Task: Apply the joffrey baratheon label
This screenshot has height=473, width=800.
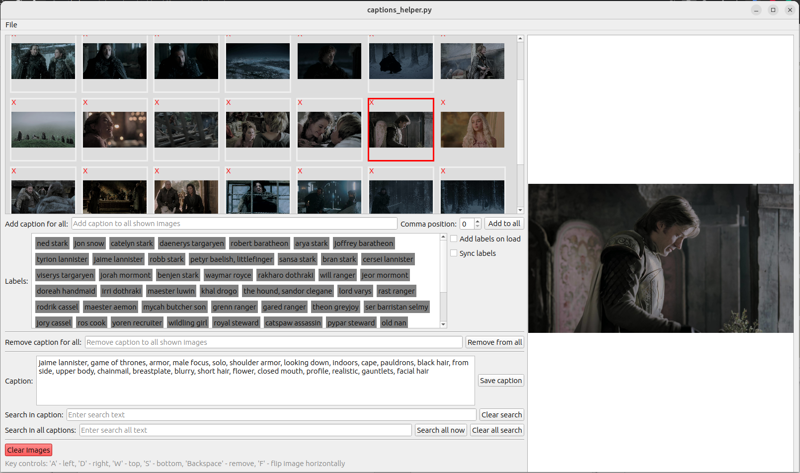Action: [x=364, y=243]
